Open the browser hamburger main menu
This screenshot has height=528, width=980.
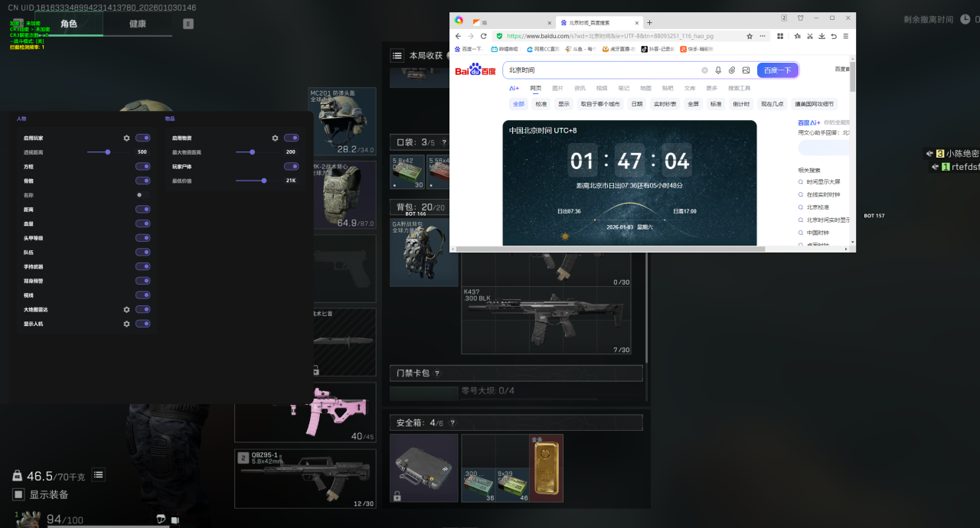[845, 36]
